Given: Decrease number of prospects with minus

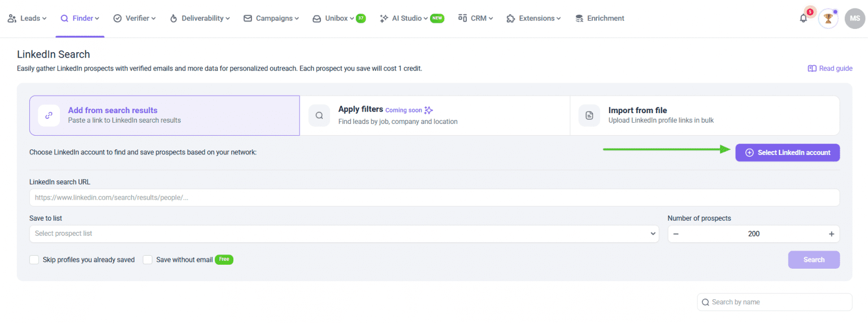Looking at the screenshot, I should coord(676,234).
